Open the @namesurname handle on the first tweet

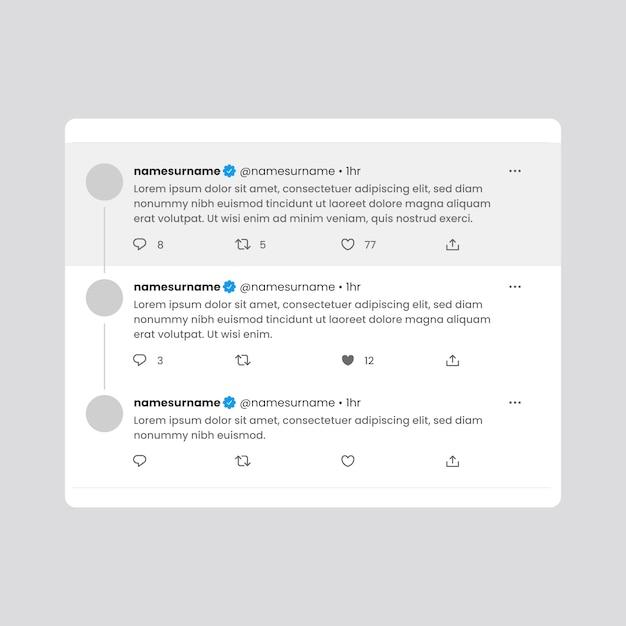[x=287, y=171]
